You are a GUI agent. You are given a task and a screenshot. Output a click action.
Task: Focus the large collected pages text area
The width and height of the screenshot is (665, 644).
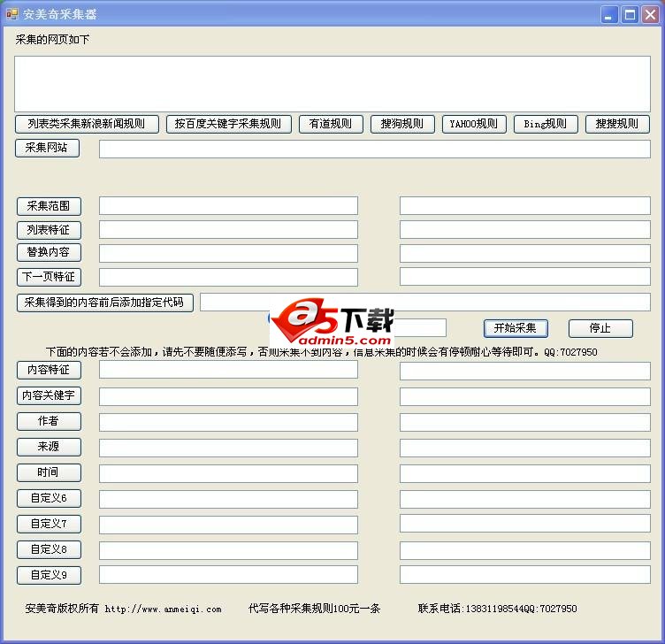332,84
